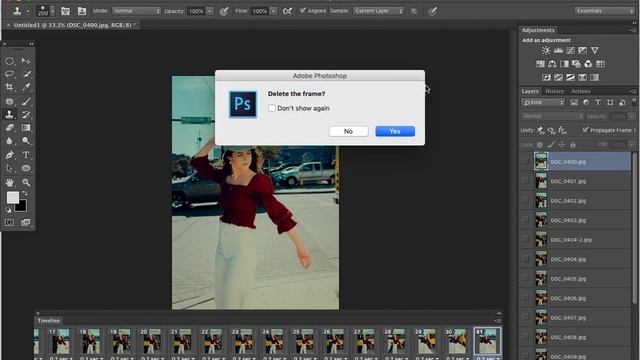Select the Hand tool
Screen dimensions: 640x360
9,182
